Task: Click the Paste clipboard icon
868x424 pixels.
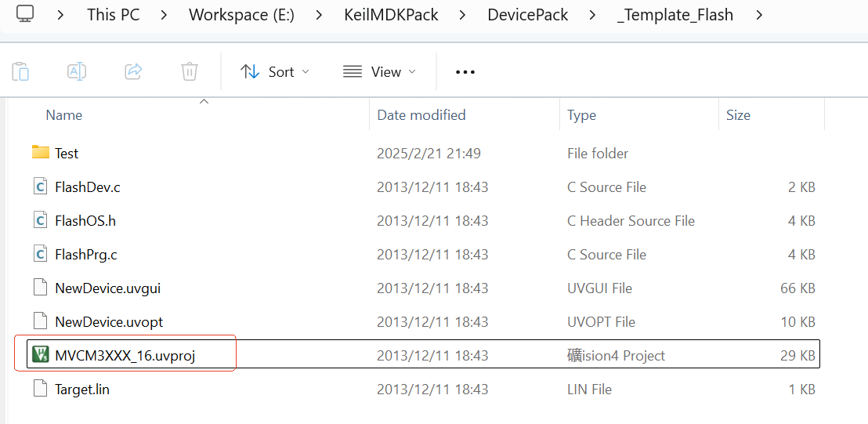Action: [x=20, y=71]
